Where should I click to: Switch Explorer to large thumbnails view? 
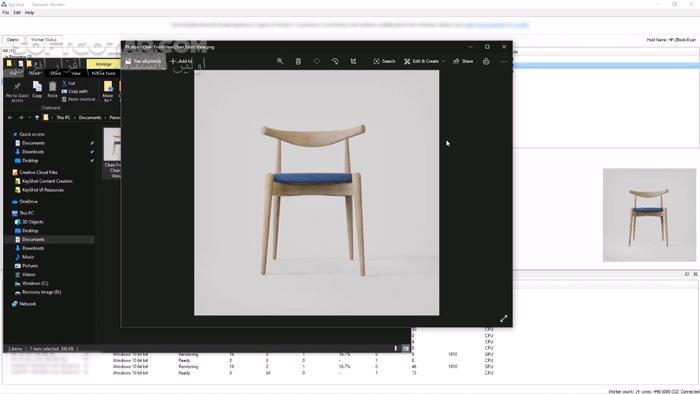pos(406,348)
